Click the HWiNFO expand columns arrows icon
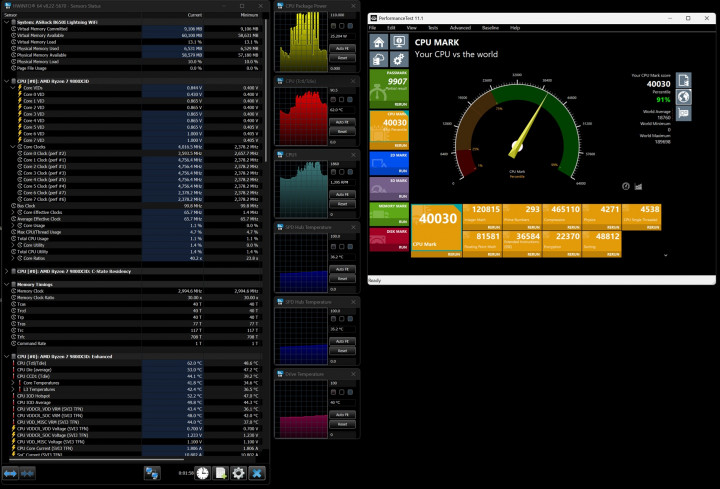The height and width of the screenshot is (489, 720). [10, 473]
